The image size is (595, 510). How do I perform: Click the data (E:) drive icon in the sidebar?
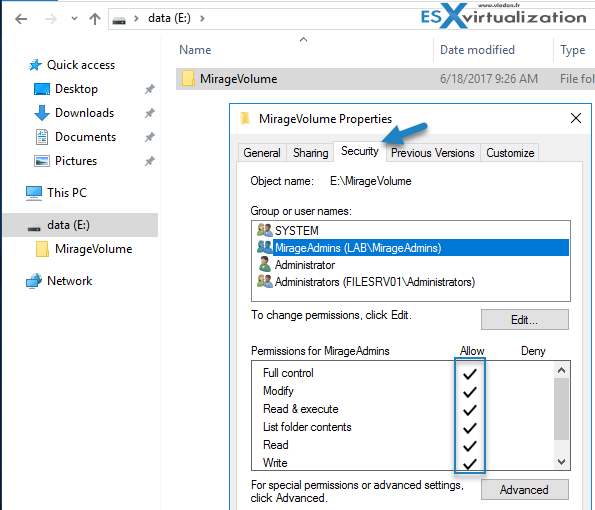click(34, 228)
